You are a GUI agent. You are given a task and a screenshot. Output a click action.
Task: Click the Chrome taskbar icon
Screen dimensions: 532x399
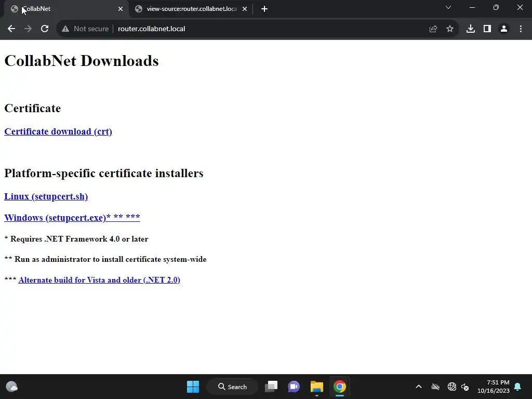click(339, 387)
